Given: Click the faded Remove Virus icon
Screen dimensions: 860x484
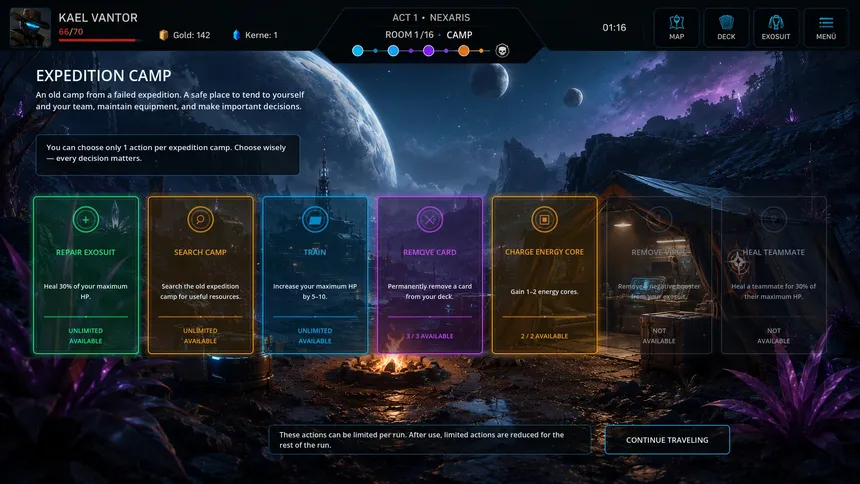Looking at the screenshot, I should (659, 220).
